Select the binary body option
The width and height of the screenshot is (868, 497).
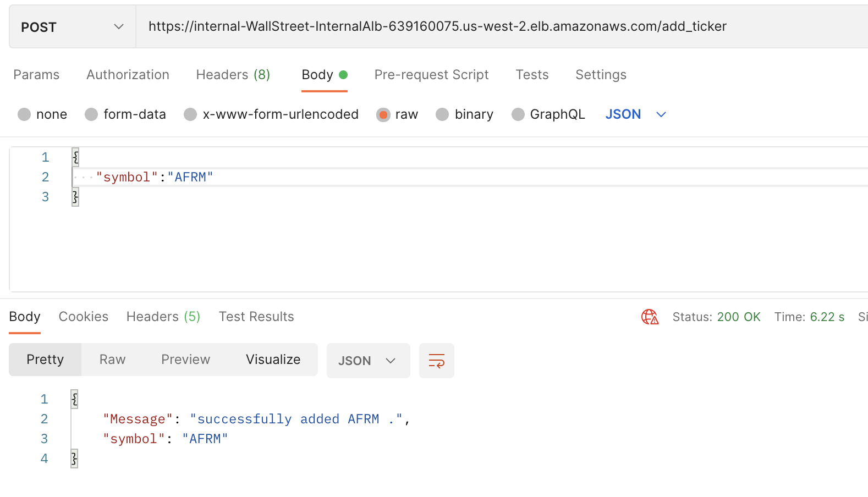pos(442,114)
